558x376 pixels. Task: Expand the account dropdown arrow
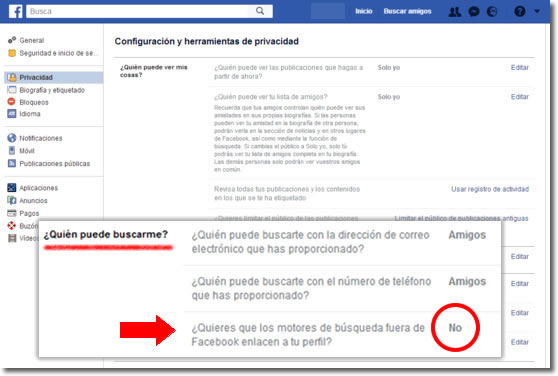[x=537, y=12]
